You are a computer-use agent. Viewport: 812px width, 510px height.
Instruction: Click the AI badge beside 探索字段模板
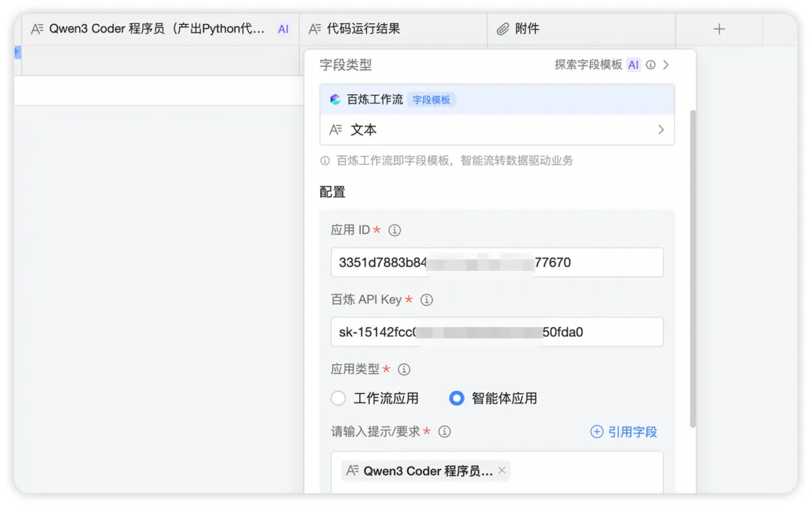633,65
